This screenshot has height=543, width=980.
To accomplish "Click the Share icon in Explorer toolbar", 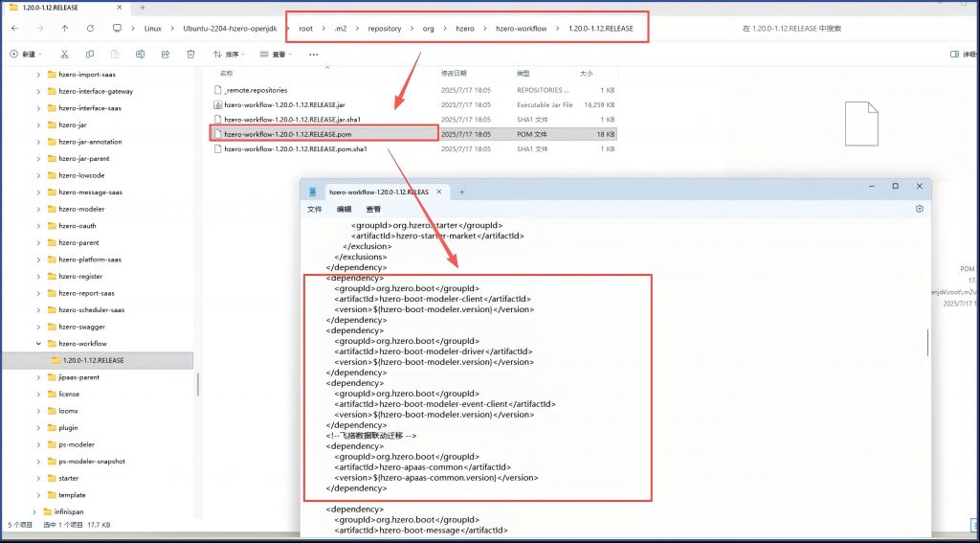I will click(x=165, y=55).
